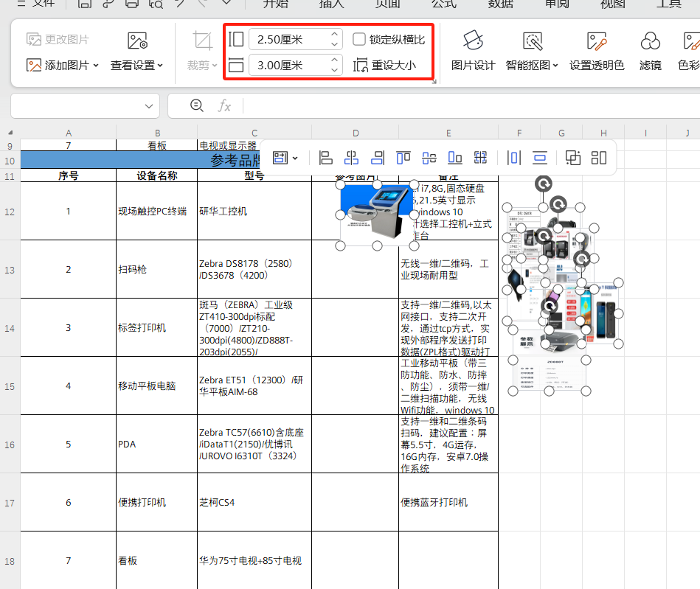Click the Change Picture (更改图片) button
700x589 pixels.
coord(58,40)
